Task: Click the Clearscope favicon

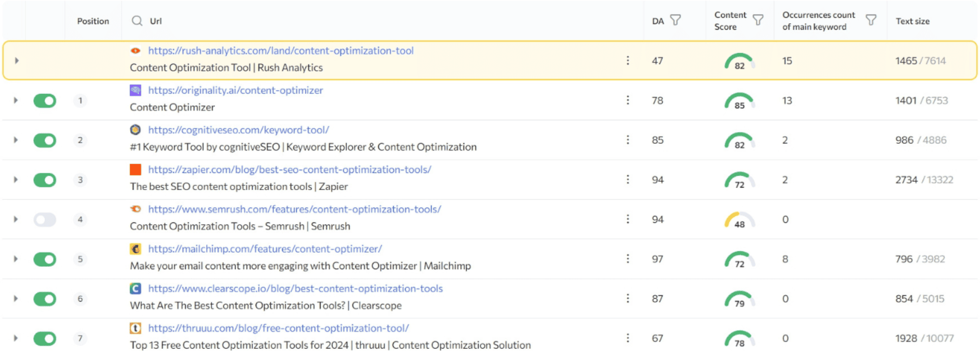Action: [135, 288]
